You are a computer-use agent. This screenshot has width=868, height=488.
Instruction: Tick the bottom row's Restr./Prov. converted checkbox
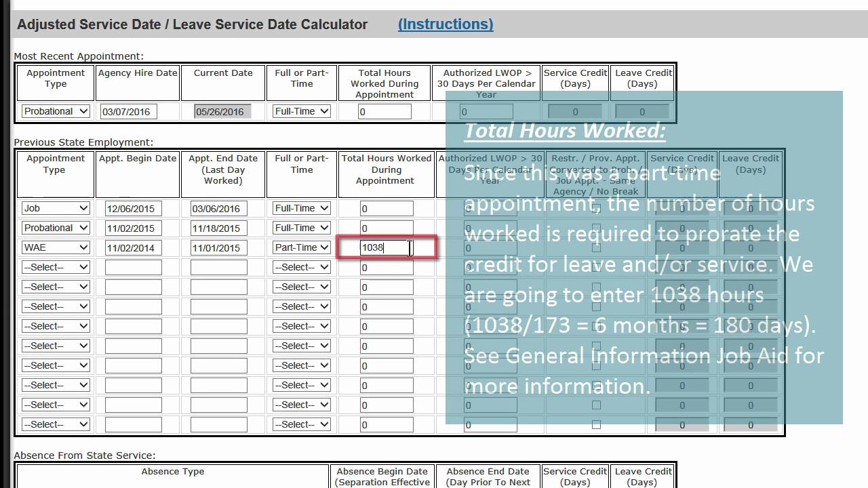pos(596,425)
